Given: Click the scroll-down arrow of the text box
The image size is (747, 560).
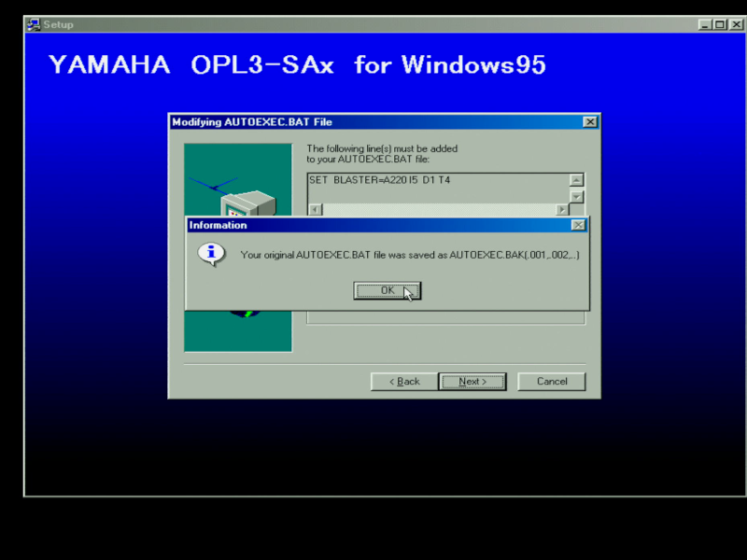Looking at the screenshot, I should (576, 196).
